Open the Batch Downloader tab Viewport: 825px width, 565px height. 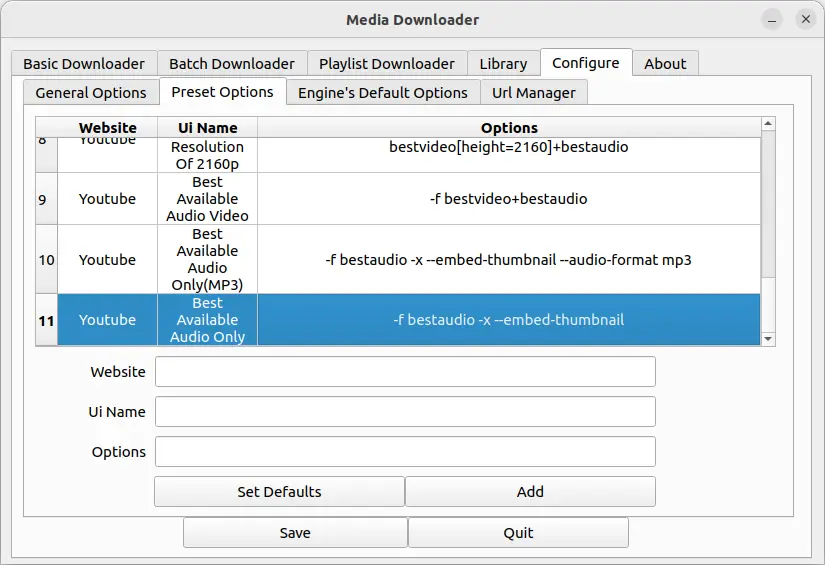(231, 63)
